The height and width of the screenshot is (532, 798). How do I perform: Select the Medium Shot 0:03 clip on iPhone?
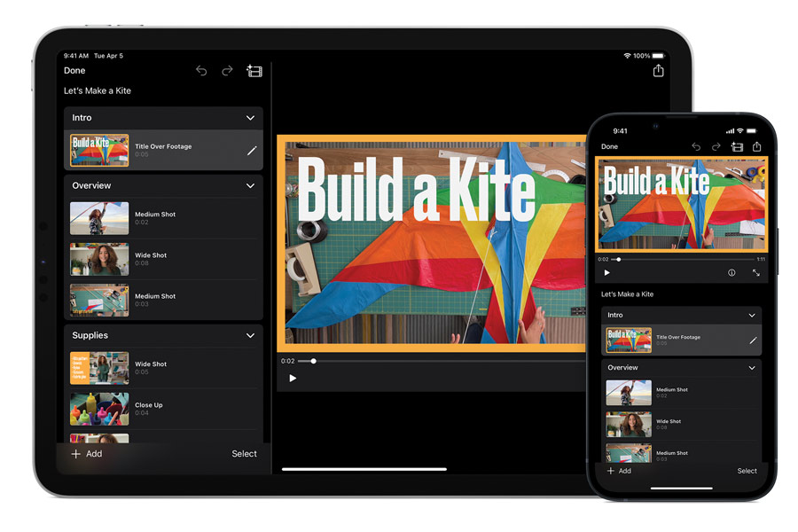[x=682, y=453]
